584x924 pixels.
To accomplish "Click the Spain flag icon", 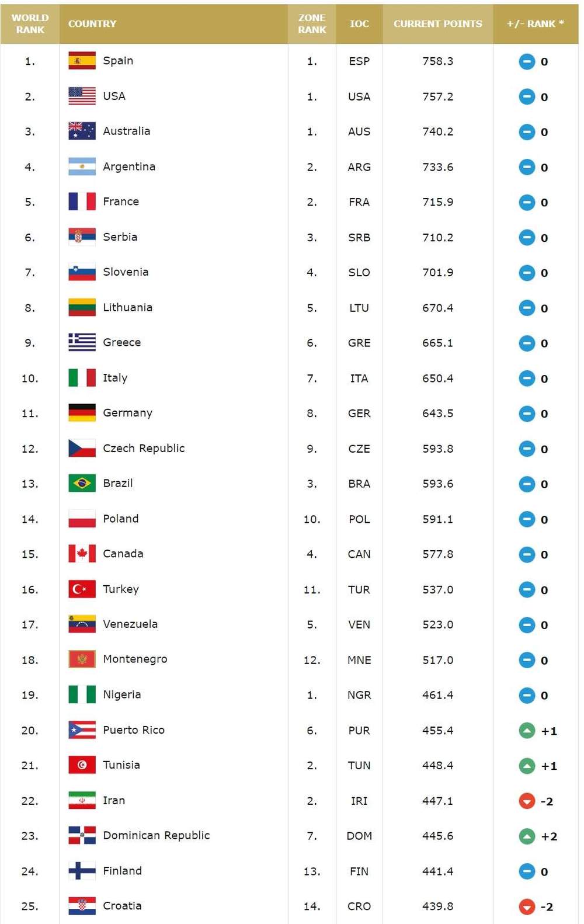I will (82, 61).
